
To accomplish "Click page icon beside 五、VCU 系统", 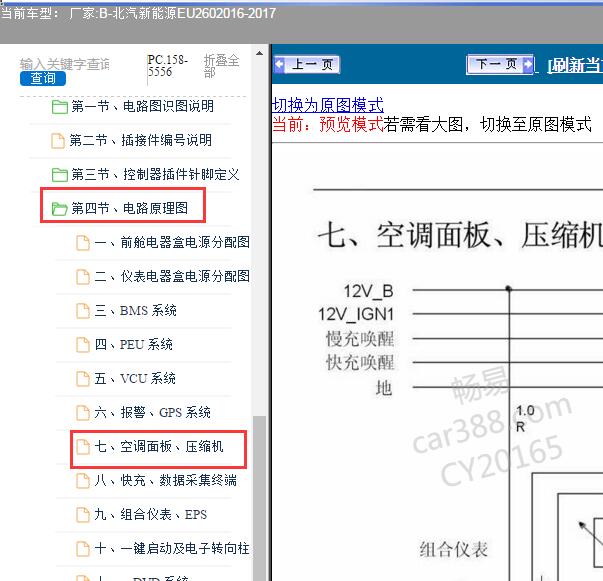I will point(83,379).
